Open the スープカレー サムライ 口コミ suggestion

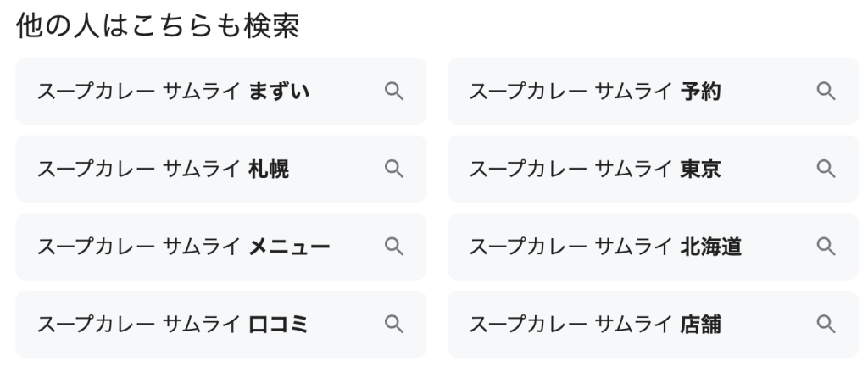(173, 324)
